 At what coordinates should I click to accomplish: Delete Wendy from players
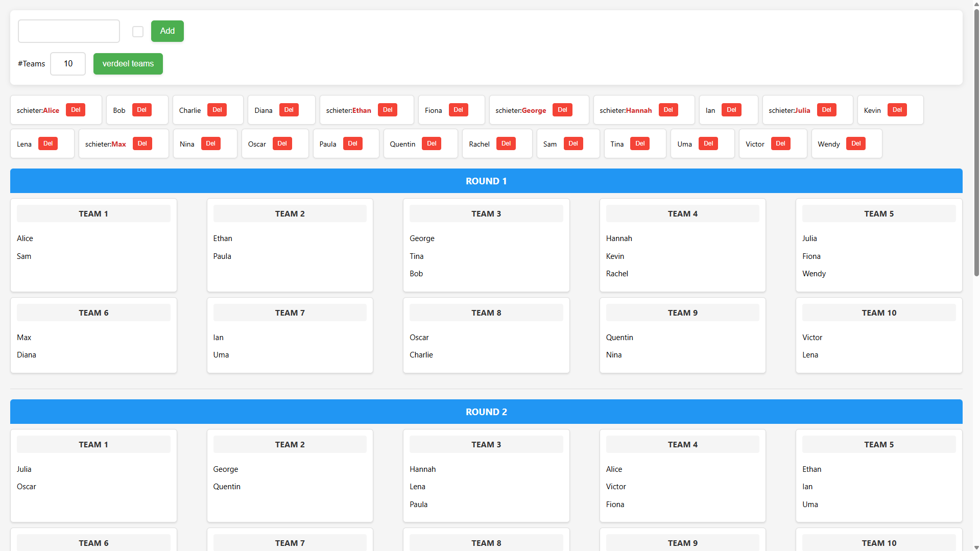(856, 143)
